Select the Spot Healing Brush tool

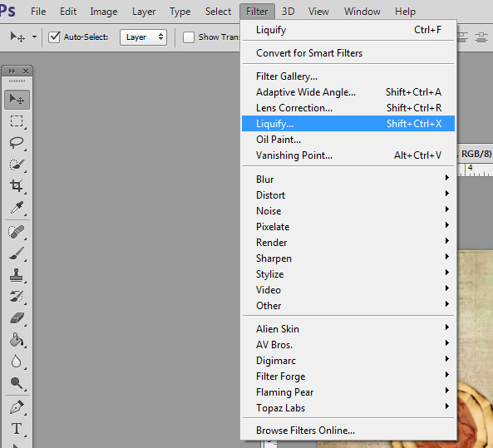pyautogui.click(x=17, y=233)
